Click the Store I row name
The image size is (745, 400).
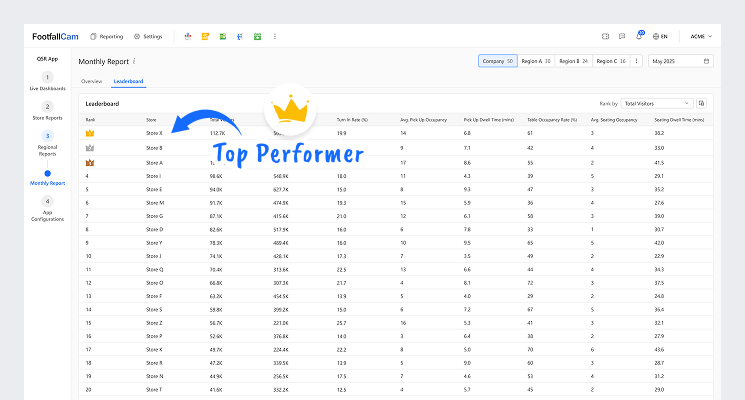click(153, 176)
